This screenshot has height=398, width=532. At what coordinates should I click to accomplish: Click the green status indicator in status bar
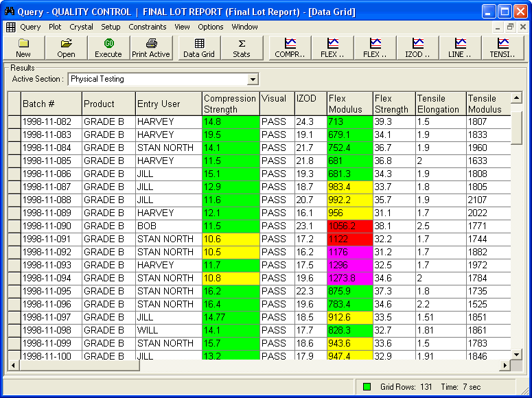367,387
